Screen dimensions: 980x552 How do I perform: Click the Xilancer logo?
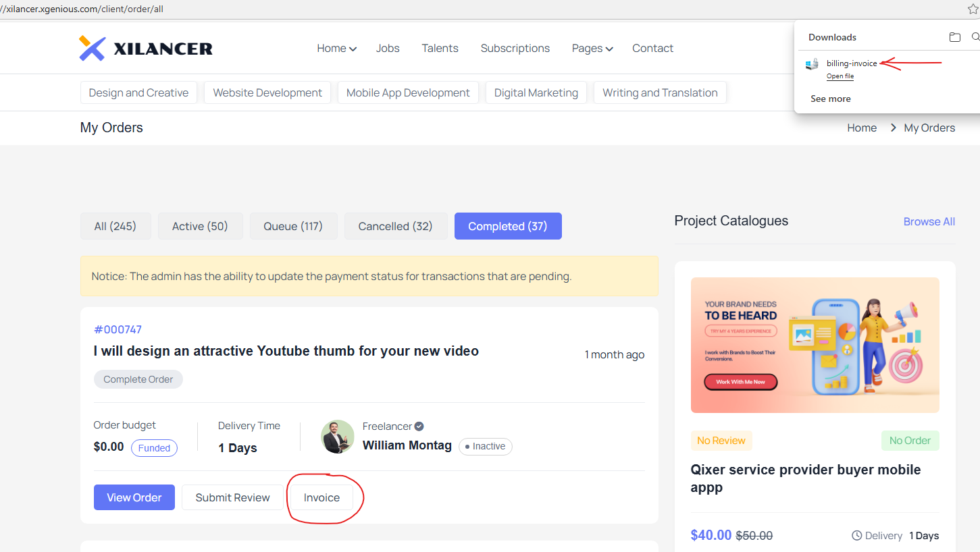[x=146, y=48]
